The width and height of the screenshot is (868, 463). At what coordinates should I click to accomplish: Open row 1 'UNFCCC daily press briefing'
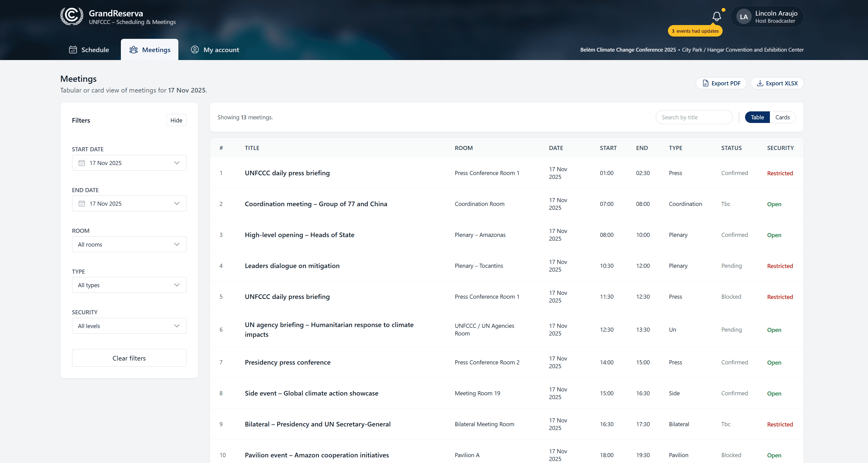pos(287,173)
